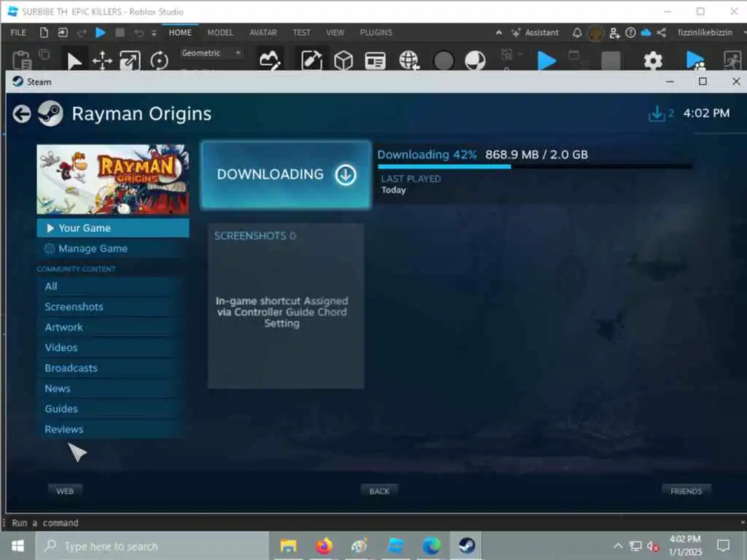Image resolution: width=747 pixels, height=560 pixels.
Task: Expand the quick access toolbar chevron
Action: tap(154, 33)
